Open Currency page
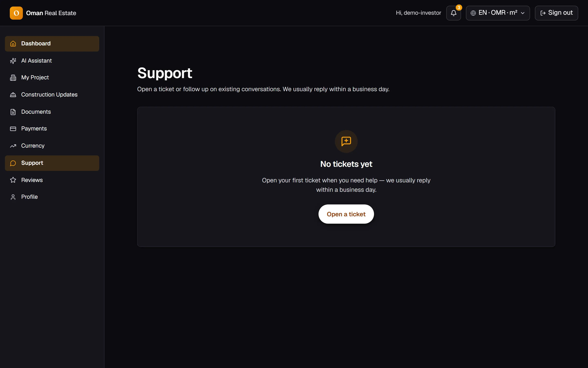Viewport: 588px width, 368px height. (x=52, y=146)
